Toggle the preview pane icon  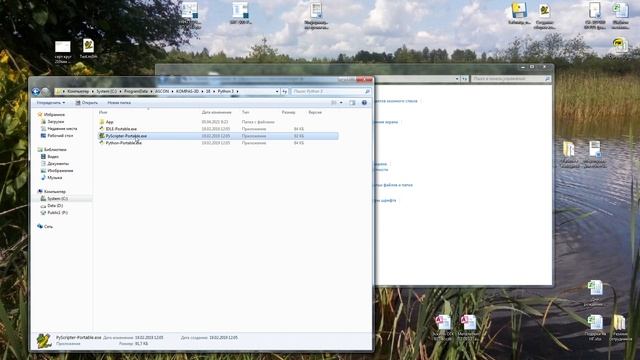[352, 103]
